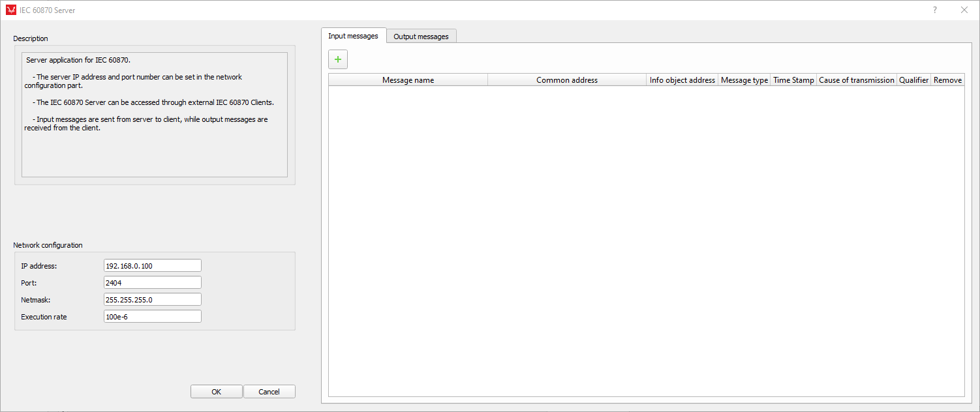Close the IEC 60870 Server dialog
The width and height of the screenshot is (980, 412).
[x=964, y=10]
